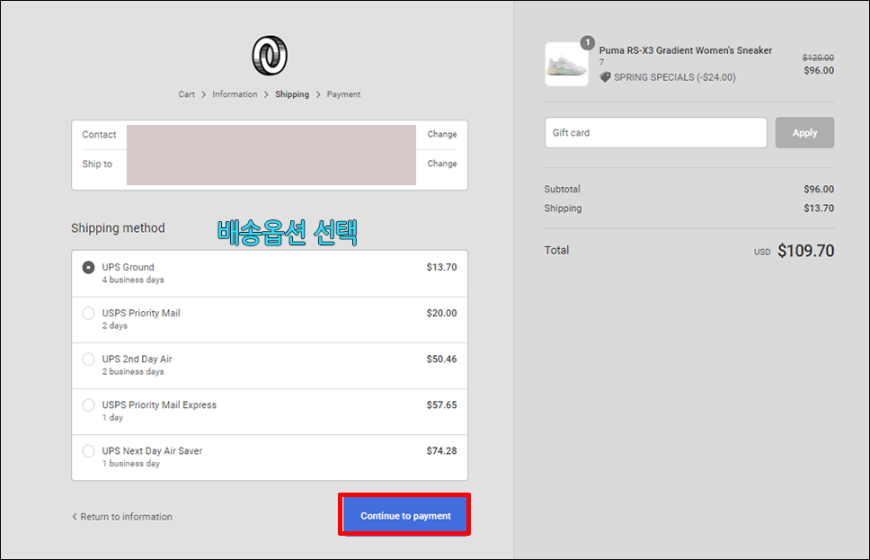Viewport: 870px width, 560px height.
Task: Apply the gift card code
Action: click(805, 133)
